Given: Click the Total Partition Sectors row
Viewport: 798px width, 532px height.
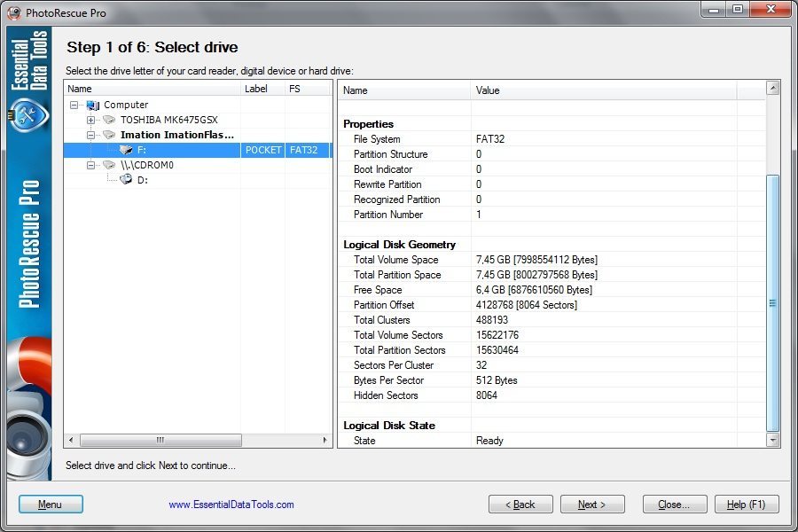Looking at the screenshot, I should click(552, 350).
